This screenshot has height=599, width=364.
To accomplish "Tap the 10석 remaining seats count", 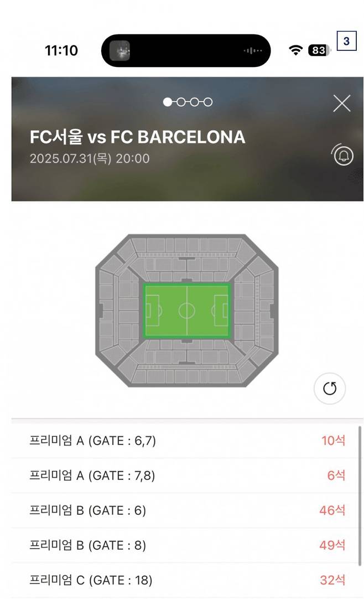I will click(x=333, y=441).
